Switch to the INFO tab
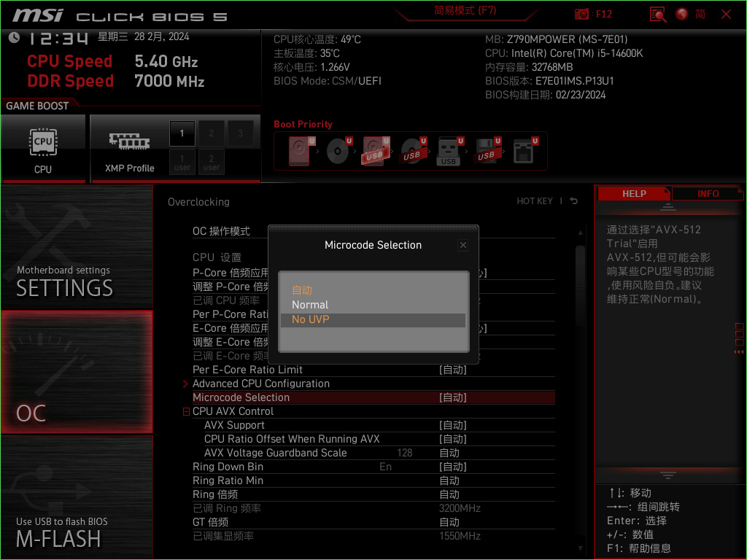Image resolution: width=747 pixels, height=560 pixels. 708,194
